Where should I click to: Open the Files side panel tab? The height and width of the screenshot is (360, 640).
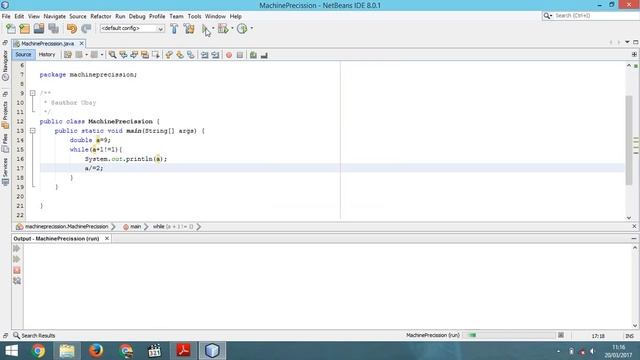point(5,143)
